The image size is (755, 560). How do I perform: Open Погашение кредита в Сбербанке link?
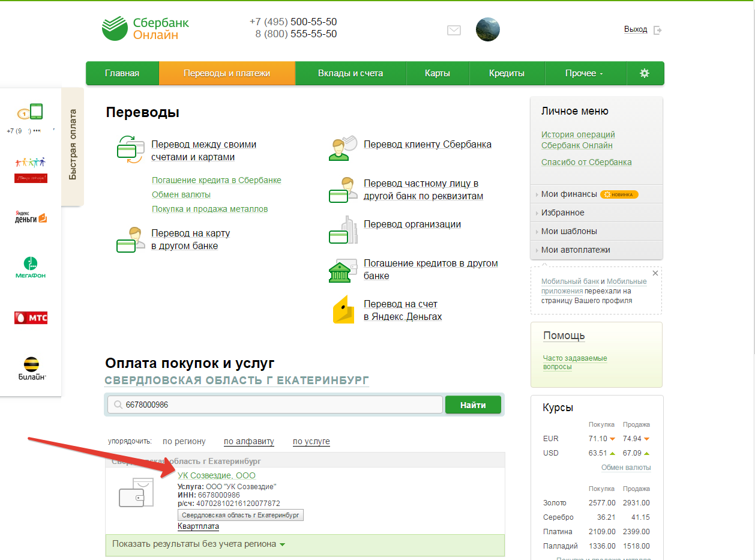pos(217,180)
